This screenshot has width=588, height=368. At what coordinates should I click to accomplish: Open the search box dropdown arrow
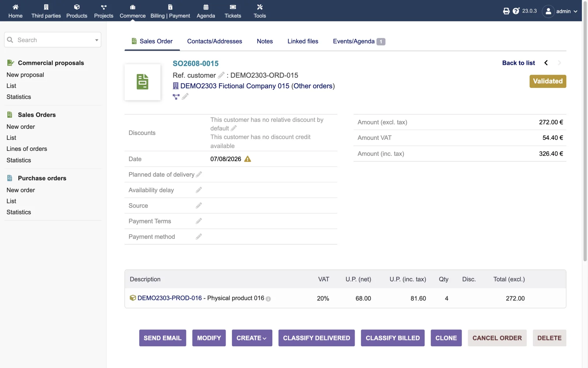click(x=97, y=40)
